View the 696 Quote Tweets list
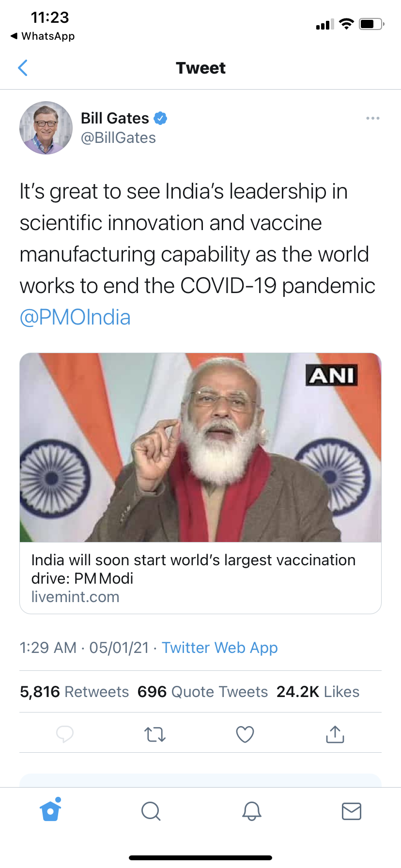Viewport: 401px width, 868px height. (x=202, y=692)
